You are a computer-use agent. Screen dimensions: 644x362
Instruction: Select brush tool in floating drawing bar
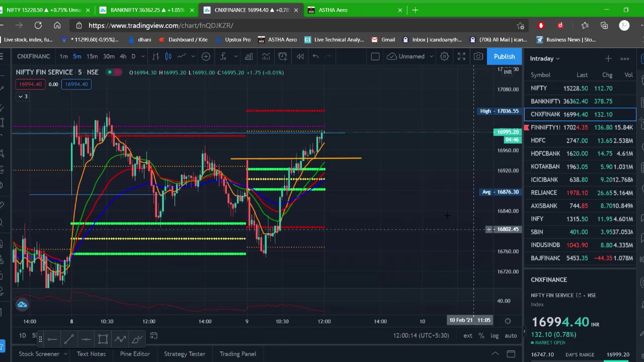point(137,339)
